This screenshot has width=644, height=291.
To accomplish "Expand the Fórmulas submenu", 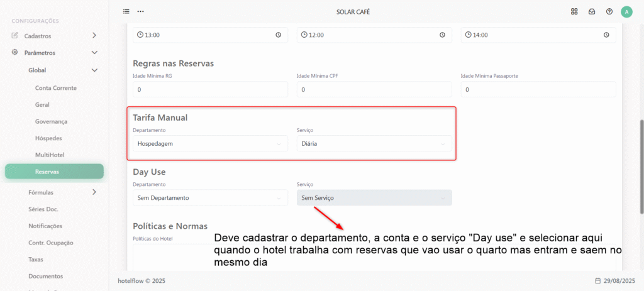I will pyautogui.click(x=62, y=192).
